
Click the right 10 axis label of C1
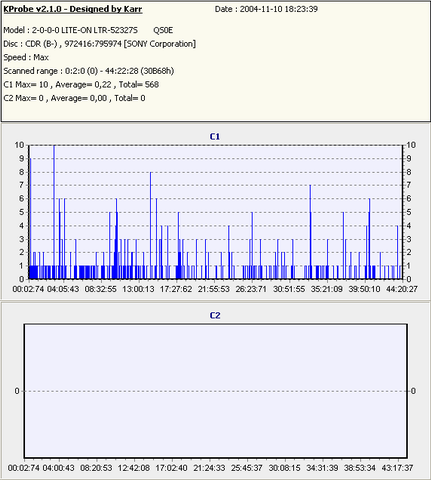point(411,145)
